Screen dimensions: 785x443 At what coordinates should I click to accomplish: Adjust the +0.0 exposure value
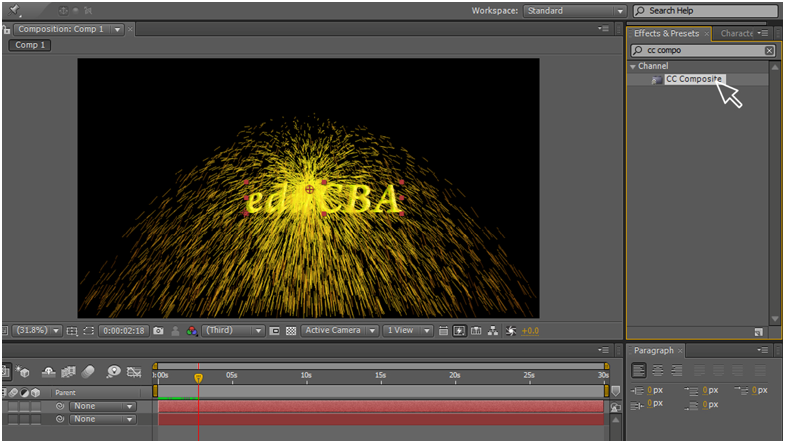click(x=530, y=331)
